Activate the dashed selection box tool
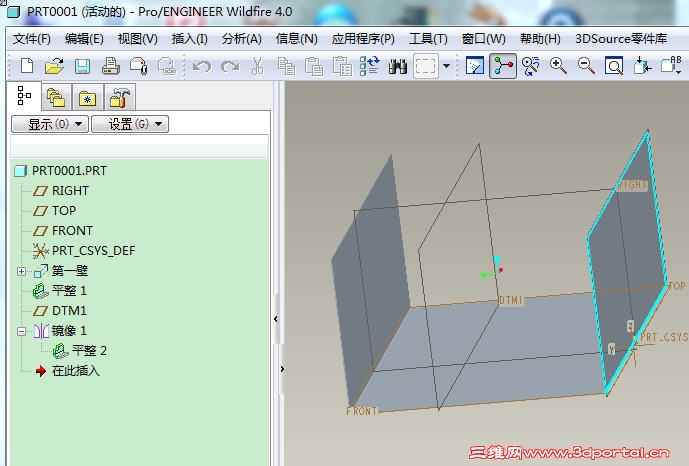 pyautogui.click(x=426, y=66)
